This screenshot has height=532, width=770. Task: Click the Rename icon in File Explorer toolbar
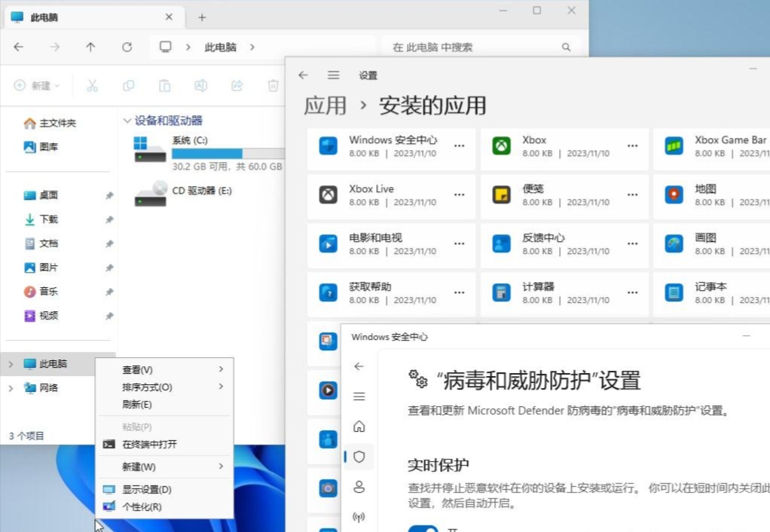click(201, 85)
